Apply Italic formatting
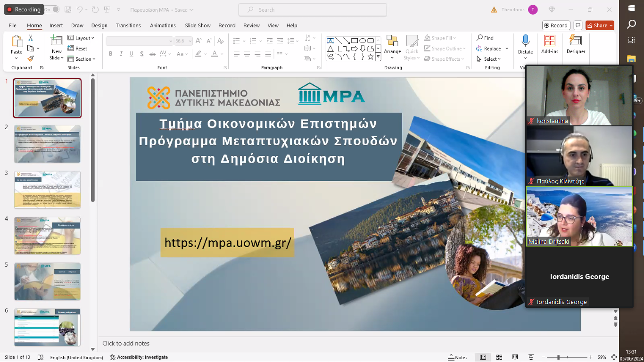 [x=121, y=54]
